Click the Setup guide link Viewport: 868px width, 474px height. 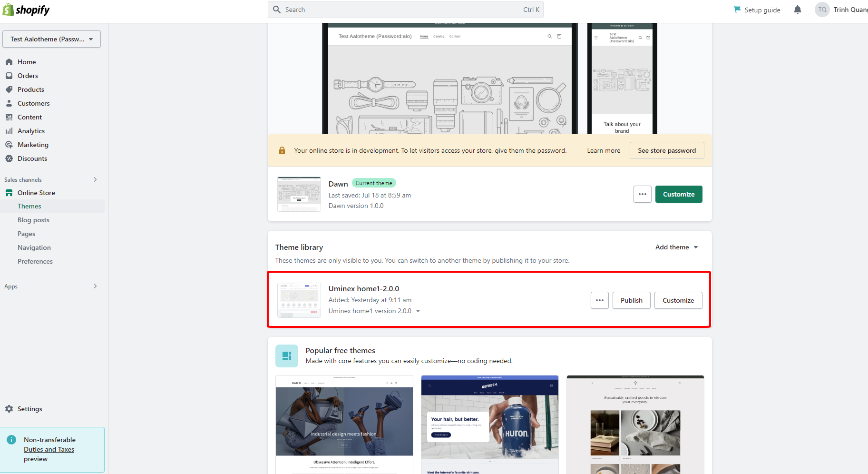(762, 10)
